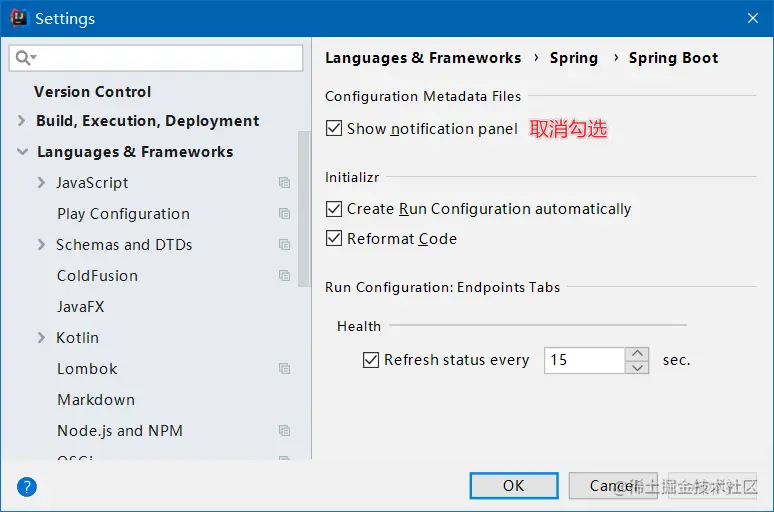774x512 pixels.
Task: Select Markdown in the settings tree
Action: click(96, 400)
